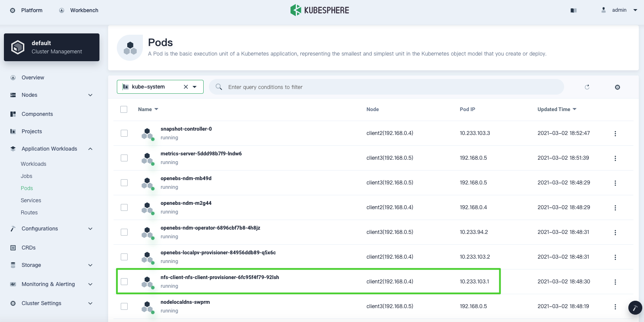The height and width of the screenshot is (322, 644).
Task: Click the hammer toolbox icon
Action: (635, 308)
